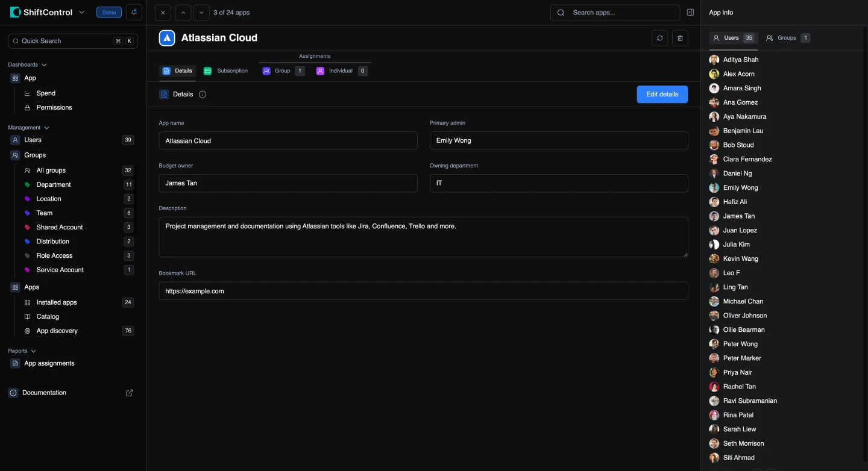The image size is (868, 471).
Task: Switch to the Subscription tab
Action: pos(226,71)
